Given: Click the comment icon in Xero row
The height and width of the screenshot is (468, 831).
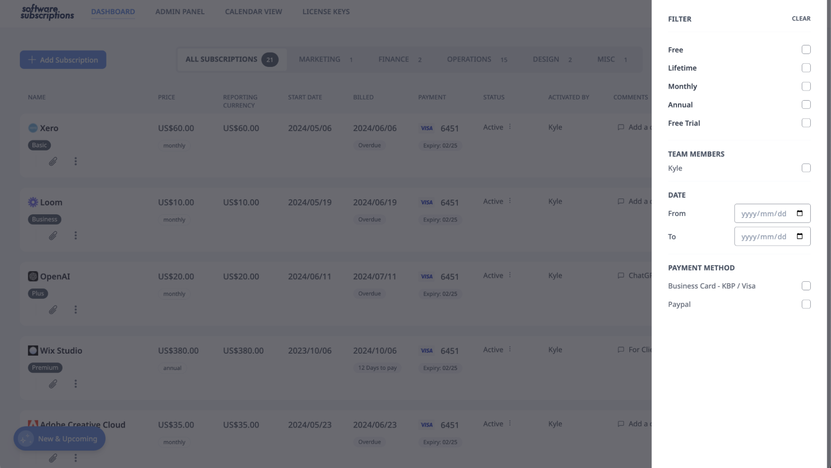Looking at the screenshot, I should [x=621, y=127].
